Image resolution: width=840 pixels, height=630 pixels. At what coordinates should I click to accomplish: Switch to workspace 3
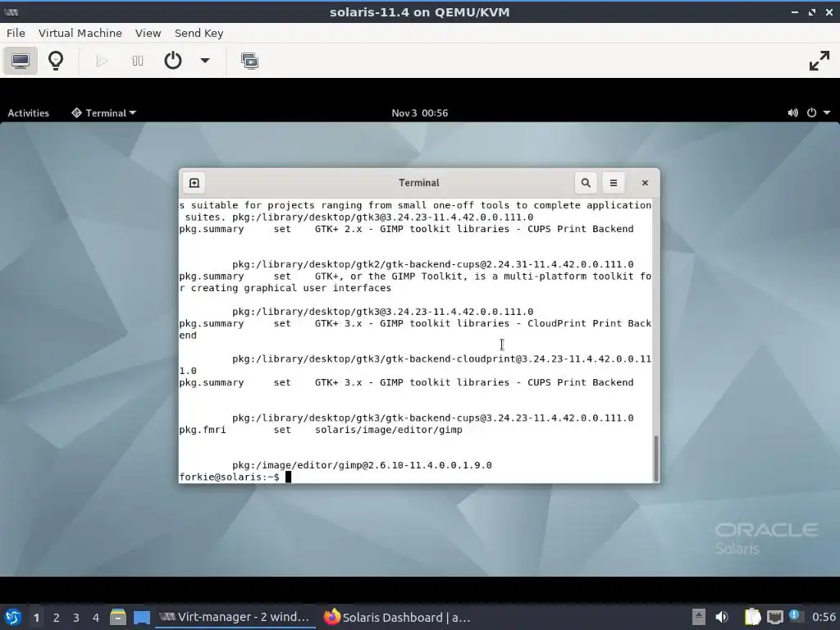point(76,618)
